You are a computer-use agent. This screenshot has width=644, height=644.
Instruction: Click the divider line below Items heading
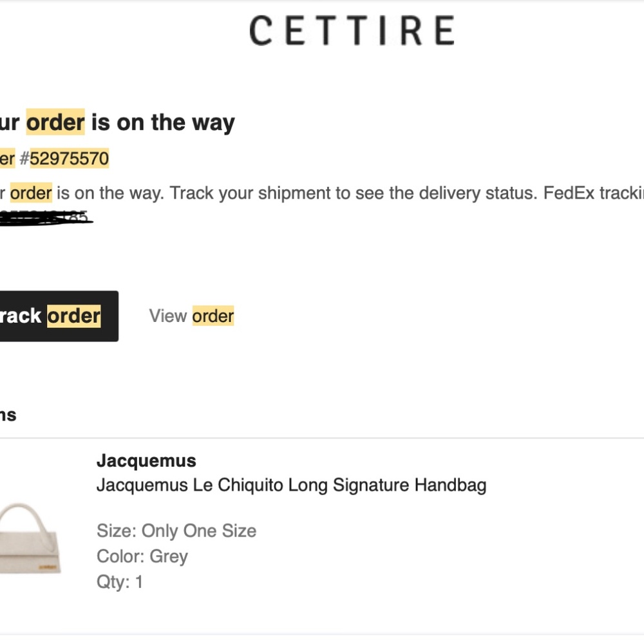322,438
